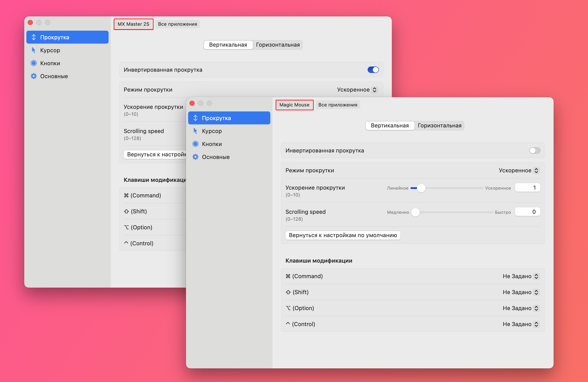Click Все приложения button in Magic Mouse window
Screen dimensions: 588x382
(338, 105)
